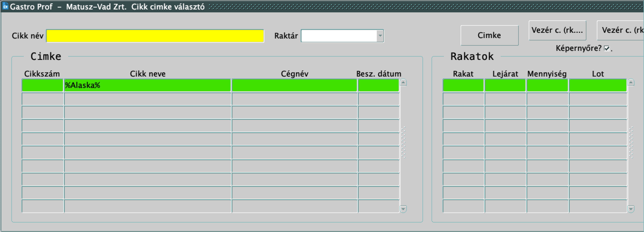Image resolution: width=644 pixels, height=232 pixels.
Task: Toggle the Képernyőre? checkbox
Action: click(607, 48)
